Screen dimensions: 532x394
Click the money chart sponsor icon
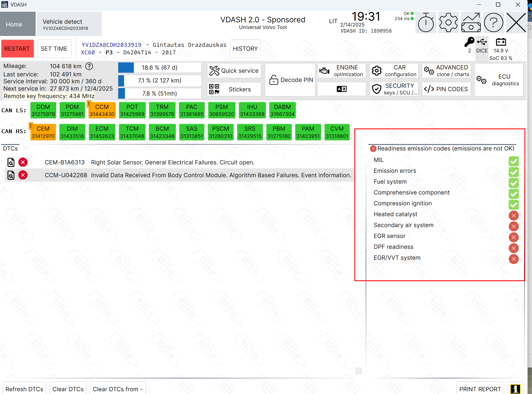471,23
